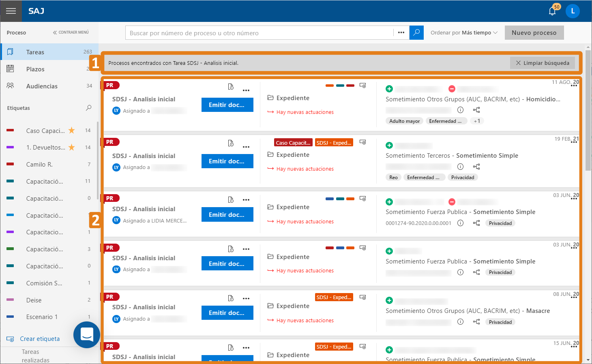Select Audiencias in the sidebar
Image resolution: width=592 pixels, height=364 pixels.
tap(49, 86)
